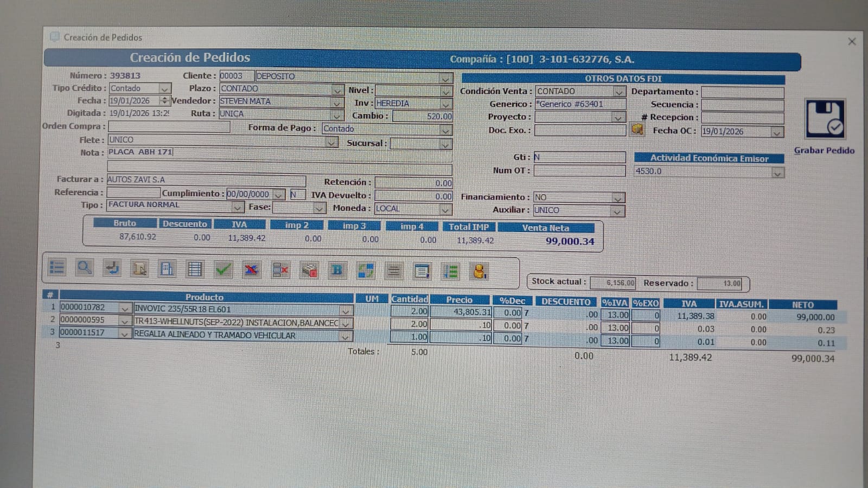The image size is (868, 488).
Task: Expand the Actividad Económica Emisor dropdown
Action: tap(777, 172)
